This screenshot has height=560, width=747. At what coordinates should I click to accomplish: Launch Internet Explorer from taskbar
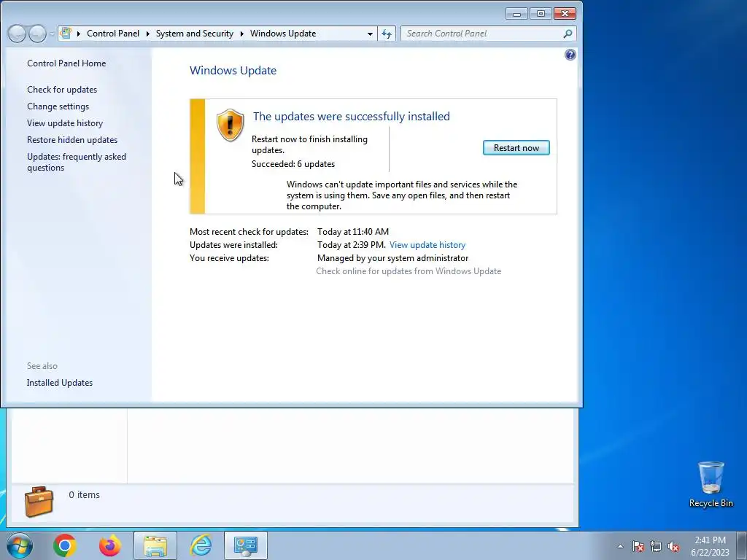click(201, 545)
